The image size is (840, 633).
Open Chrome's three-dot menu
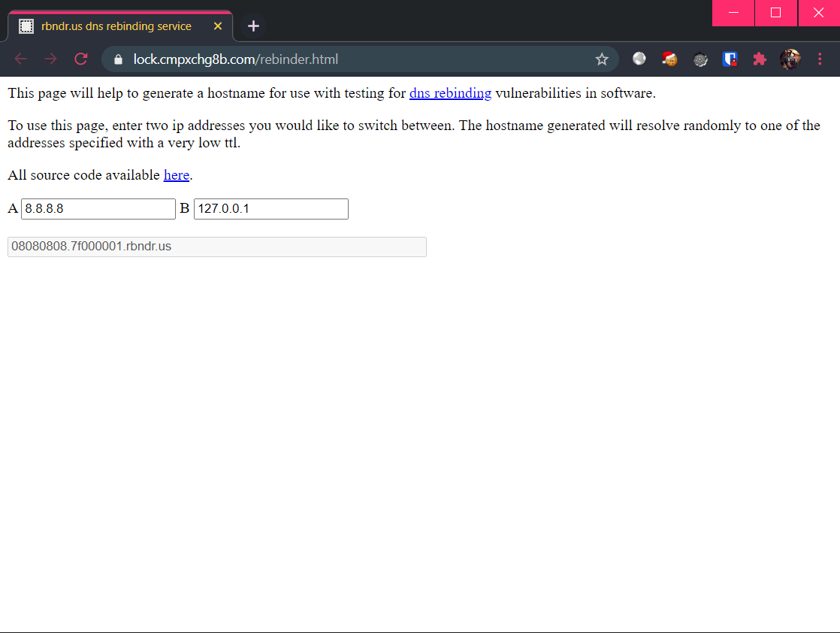(x=820, y=59)
